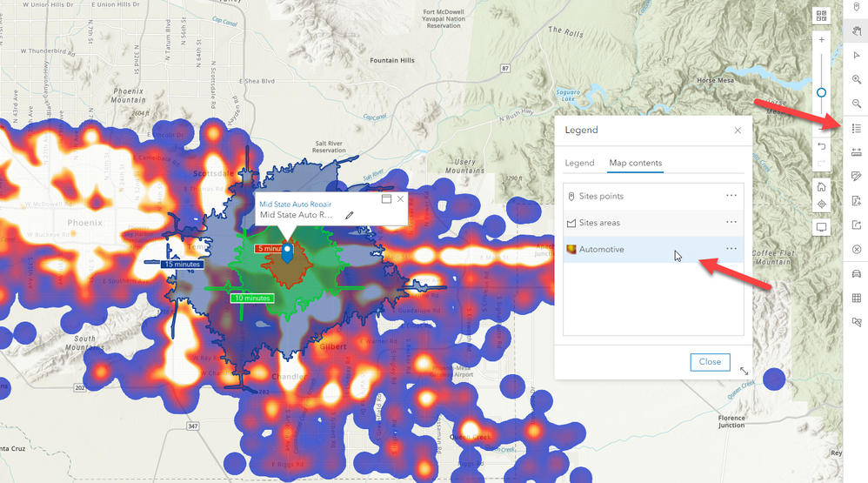868x483 pixels.
Task: Click the Sites points pin symbol
Action: pos(571,197)
